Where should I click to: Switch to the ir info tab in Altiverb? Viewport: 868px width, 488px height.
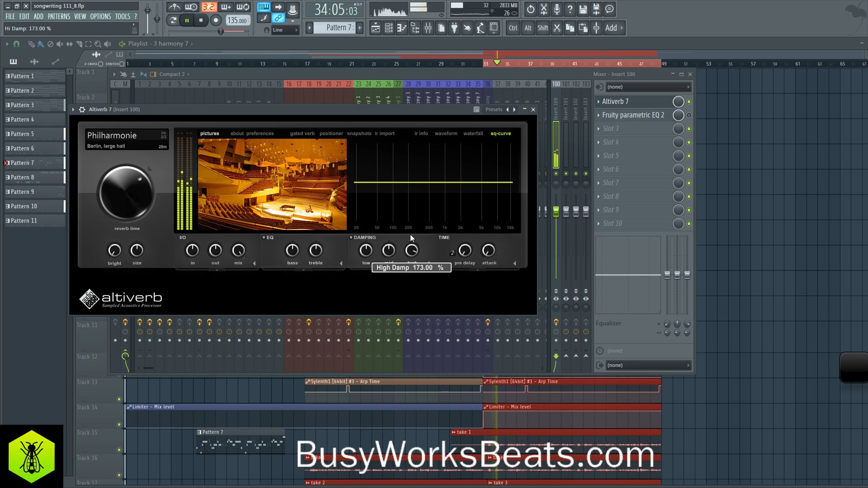(x=421, y=133)
